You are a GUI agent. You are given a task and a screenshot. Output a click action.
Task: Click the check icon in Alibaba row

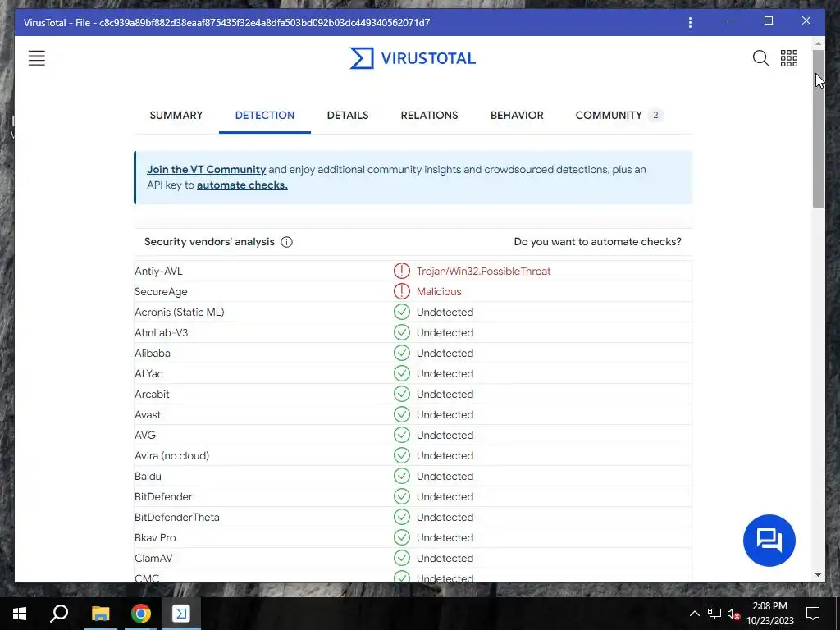coord(401,353)
